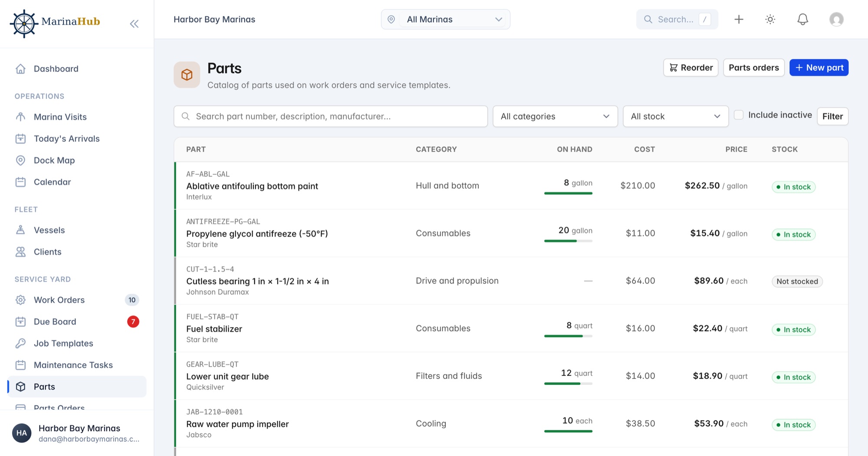Focus the global Search box in header
Viewport: 868px width, 456px height.
pyautogui.click(x=677, y=20)
